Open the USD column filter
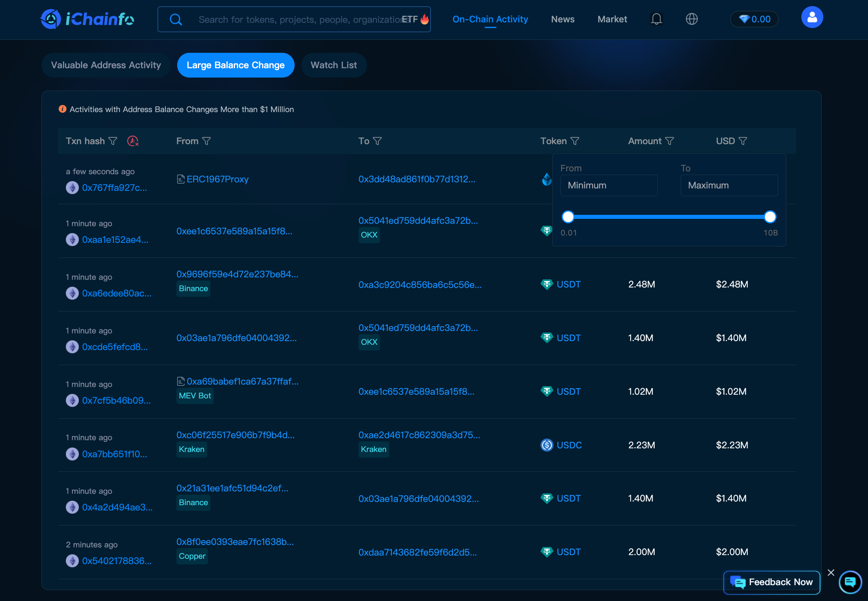The image size is (868, 601). [x=743, y=141]
